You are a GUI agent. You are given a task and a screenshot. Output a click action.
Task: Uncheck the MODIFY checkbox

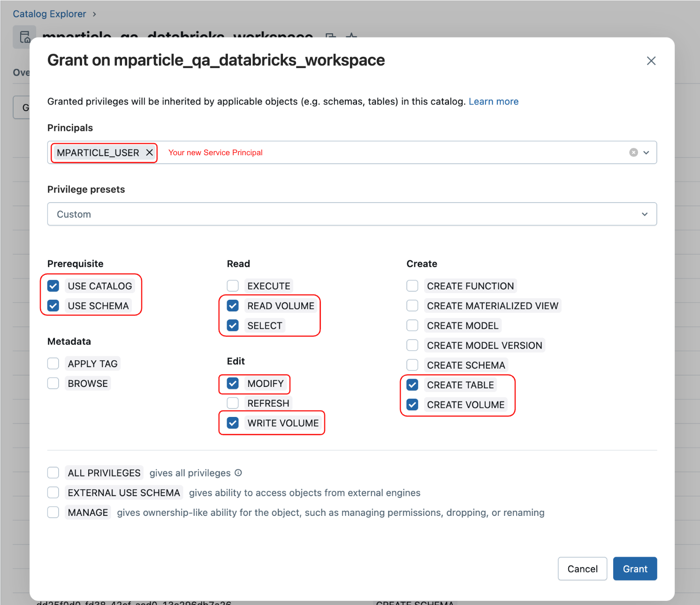pos(233,383)
